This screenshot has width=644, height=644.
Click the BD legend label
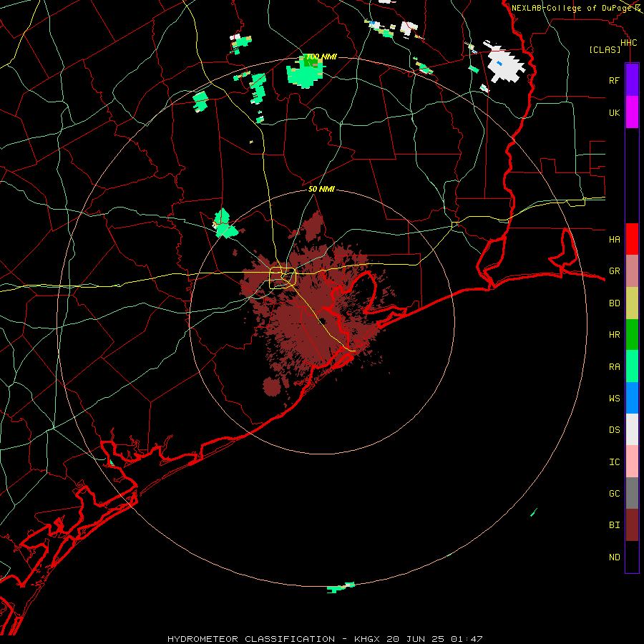614,303
